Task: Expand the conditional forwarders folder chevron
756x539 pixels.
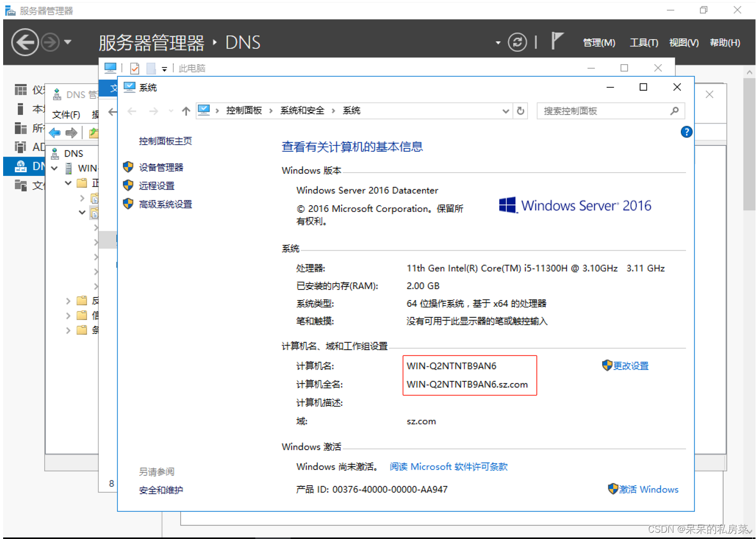Action: [x=68, y=330]
